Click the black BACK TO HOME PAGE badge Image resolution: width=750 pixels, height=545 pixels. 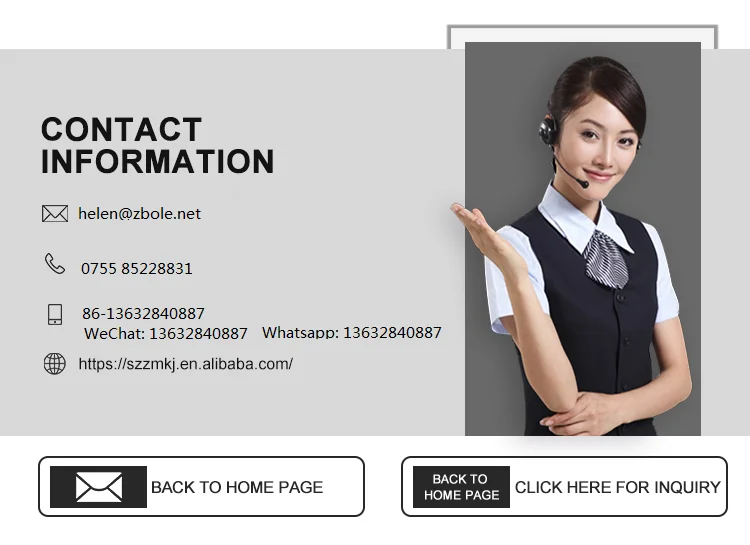[x=462, y=487]
